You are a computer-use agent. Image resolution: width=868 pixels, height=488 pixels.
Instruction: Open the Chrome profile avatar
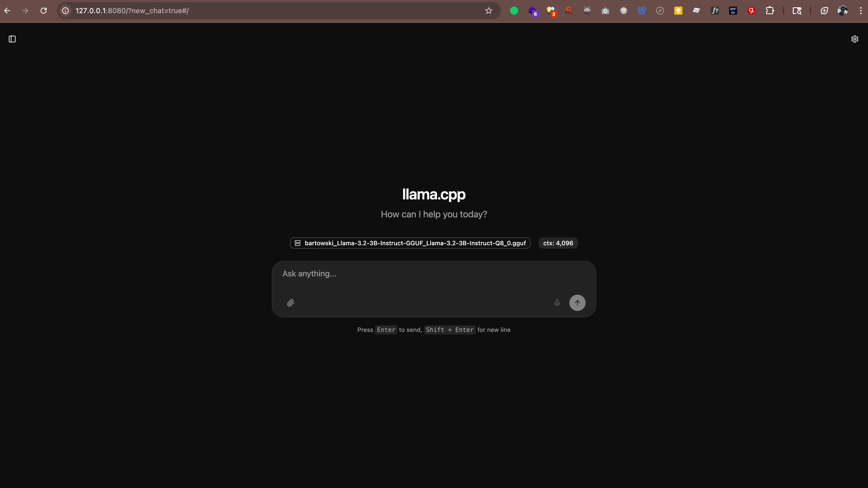click(842, 11)
